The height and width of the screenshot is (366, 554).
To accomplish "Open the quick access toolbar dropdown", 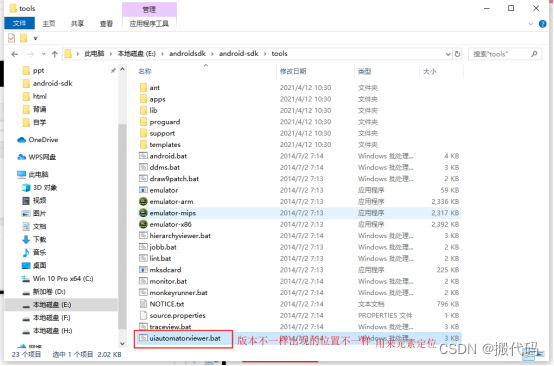I will coord(35,38).
